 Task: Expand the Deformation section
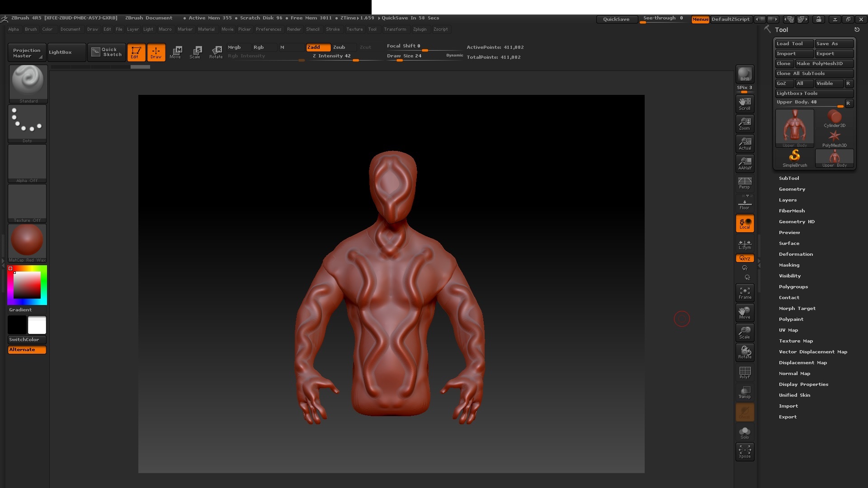point(796,254)
